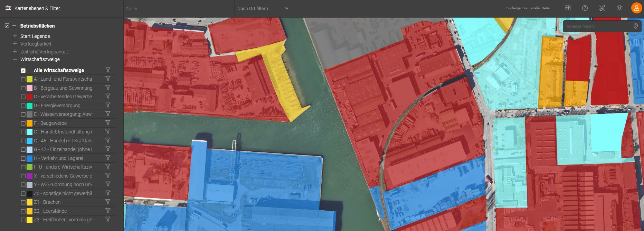This screenshot has width=644, height=231.
Task: Enable the F - Baugewerbe checkbox
Action: [x=23, y=123]
